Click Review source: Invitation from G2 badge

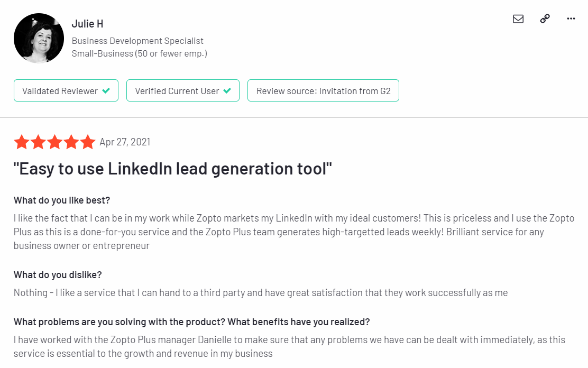click(323, 90)
